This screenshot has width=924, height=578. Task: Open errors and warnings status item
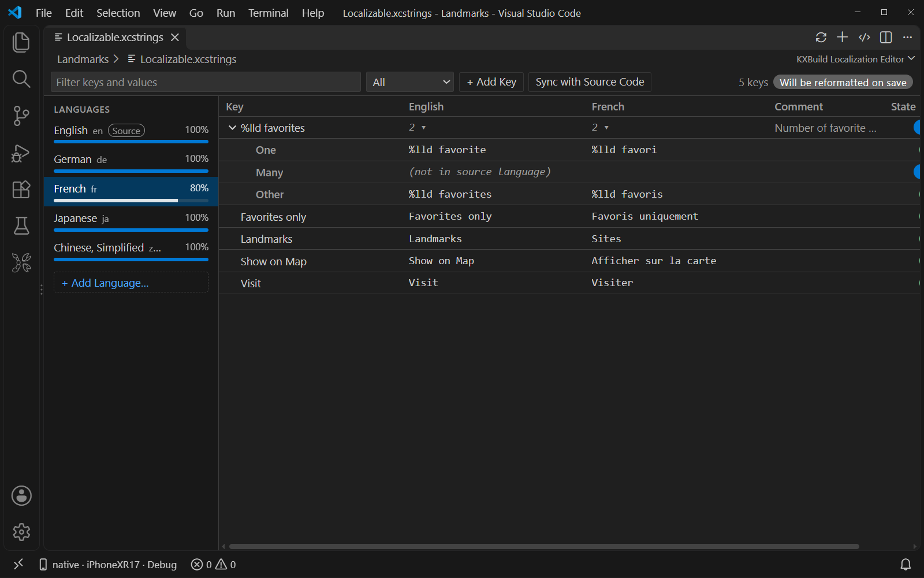pos(214,565)
